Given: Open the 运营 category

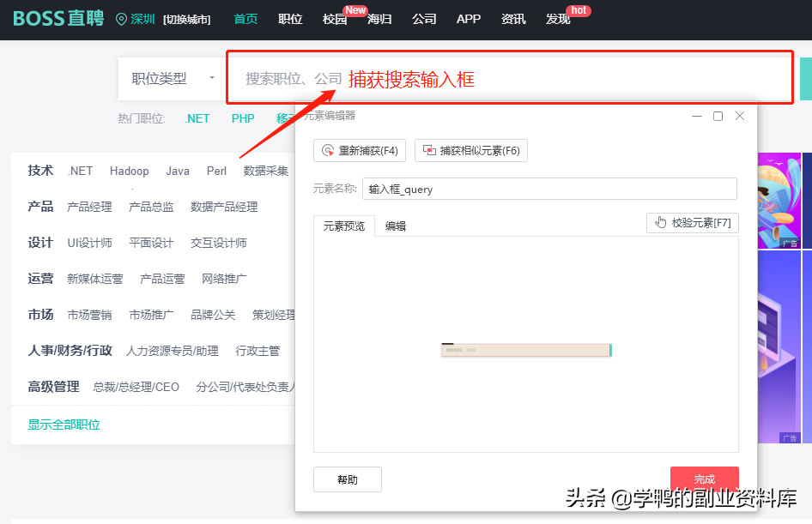Looking at the screenshot, I should tap(40, 279).
